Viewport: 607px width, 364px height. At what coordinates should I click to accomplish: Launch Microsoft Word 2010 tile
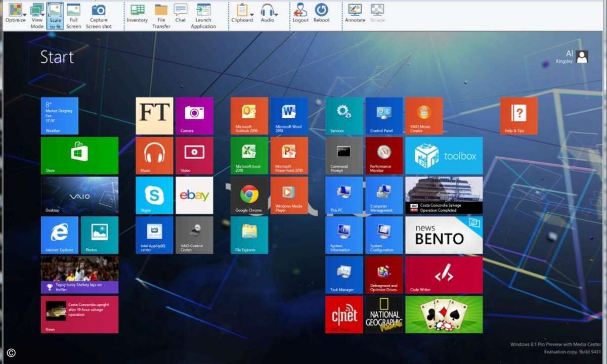pos(289,116)
